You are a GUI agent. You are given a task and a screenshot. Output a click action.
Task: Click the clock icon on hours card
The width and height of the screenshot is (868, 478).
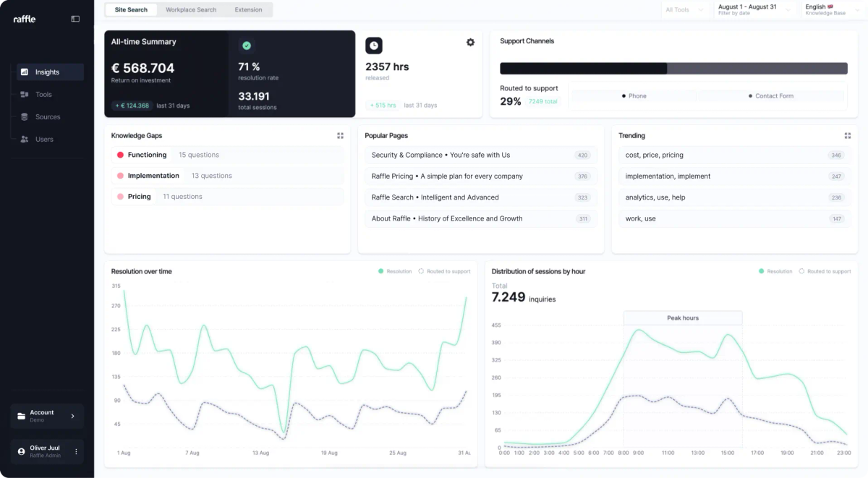coord(373,46)
